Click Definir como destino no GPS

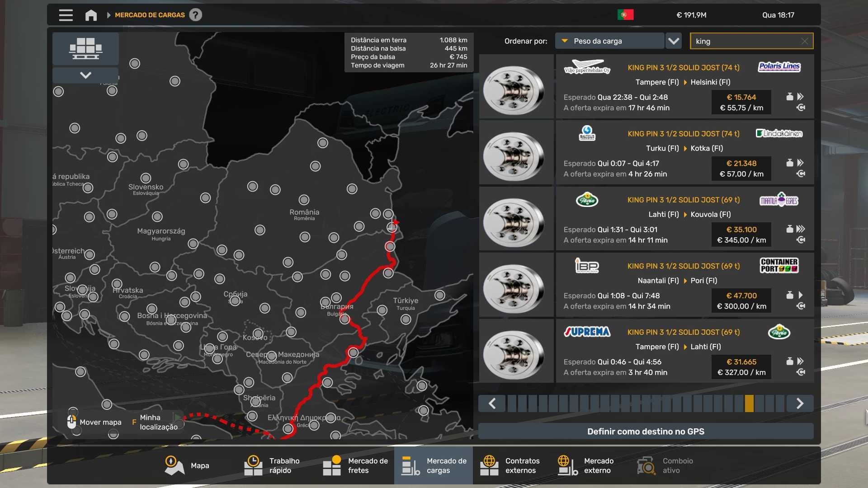click(646, 432)
